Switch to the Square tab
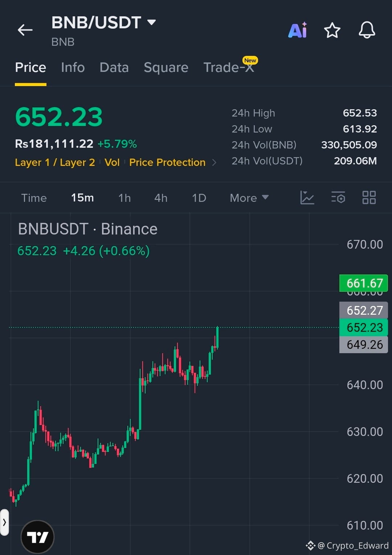This screenshot has width=392, height=555. (x=166, y=68)
